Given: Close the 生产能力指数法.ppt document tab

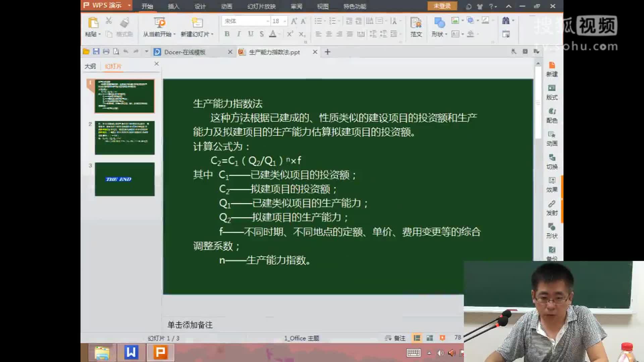Looking at the screenshot, I should pyautogui.click(x=315, y=52).
